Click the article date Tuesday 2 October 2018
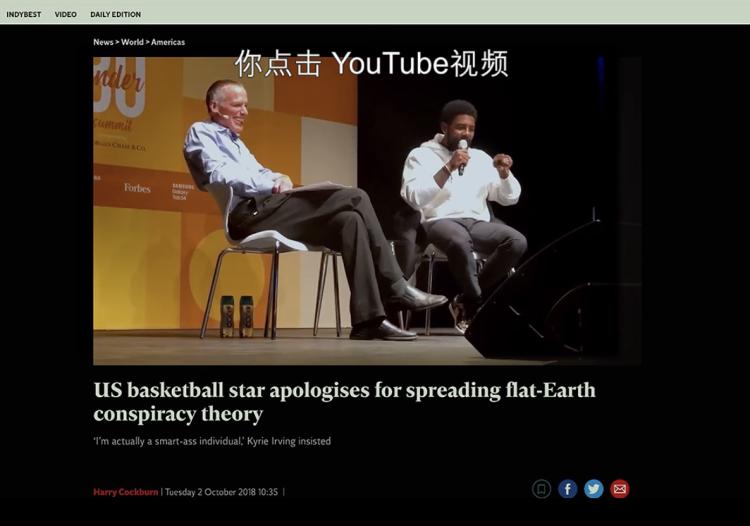The width and height of the screenshot is (750, 526). click(x=221, y=492)
